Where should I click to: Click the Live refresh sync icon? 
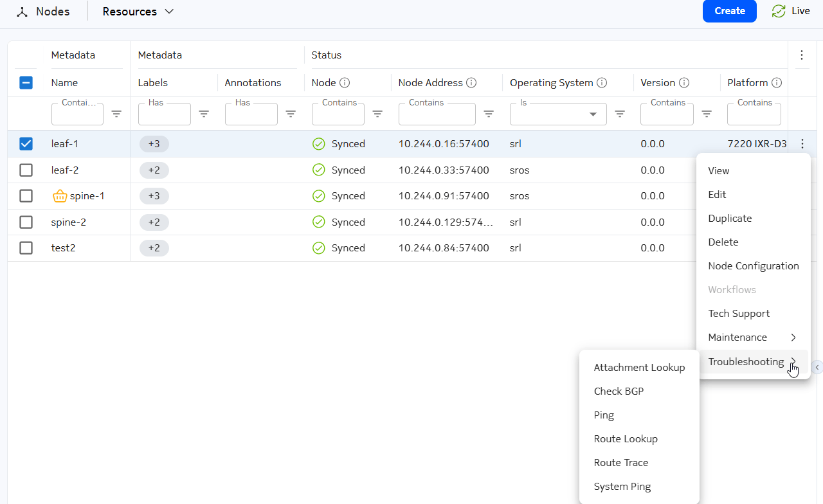coord(779,11)
